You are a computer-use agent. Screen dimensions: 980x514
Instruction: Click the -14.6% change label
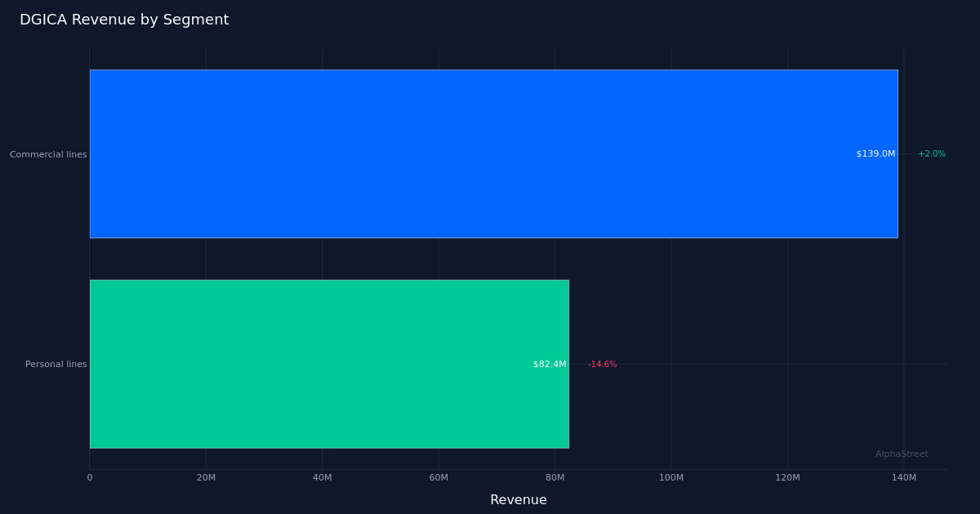click(x=603, y=364)
